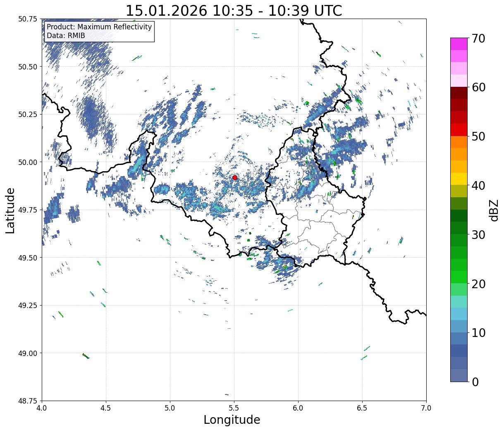The width and height of the screenshot is (504, 430).
Task: Click the latitude tick label 50.75
Action: (28, 19)
